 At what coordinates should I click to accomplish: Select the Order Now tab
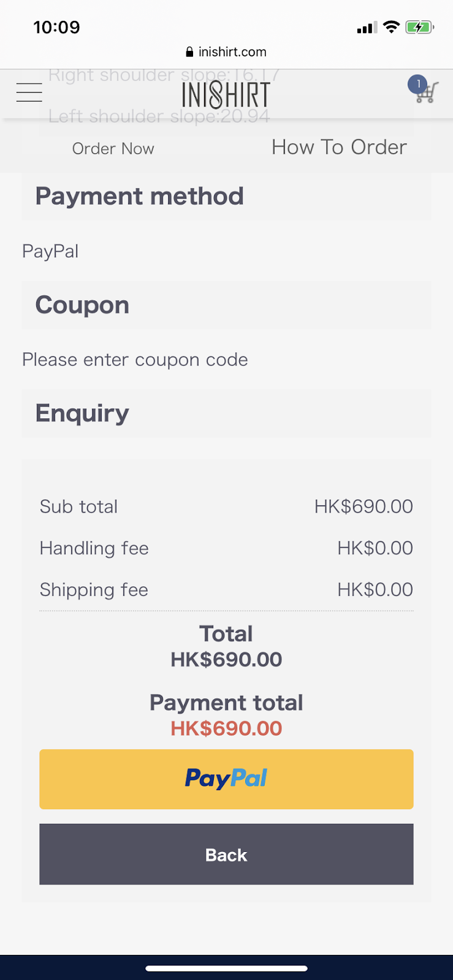pyautogui.click(x=113, y=149)
